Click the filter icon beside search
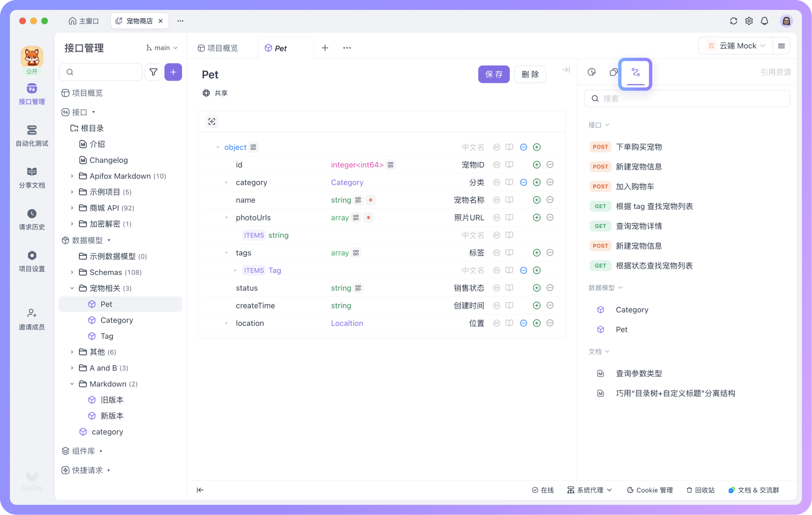The height and width of the screenshot is (515, 812). point(153,72)
